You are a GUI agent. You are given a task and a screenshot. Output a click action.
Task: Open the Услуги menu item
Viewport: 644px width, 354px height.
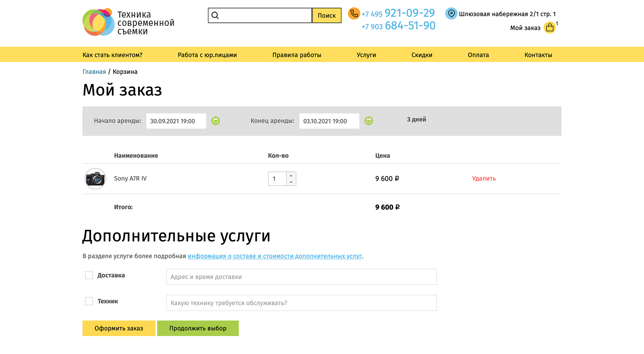(x=366, y=55)
